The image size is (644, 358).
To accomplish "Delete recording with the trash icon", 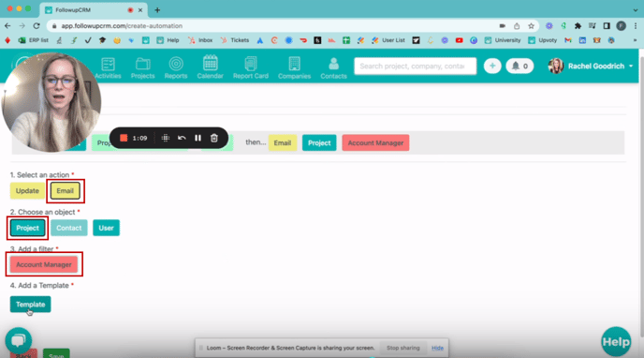I will (x=214, y=138).
